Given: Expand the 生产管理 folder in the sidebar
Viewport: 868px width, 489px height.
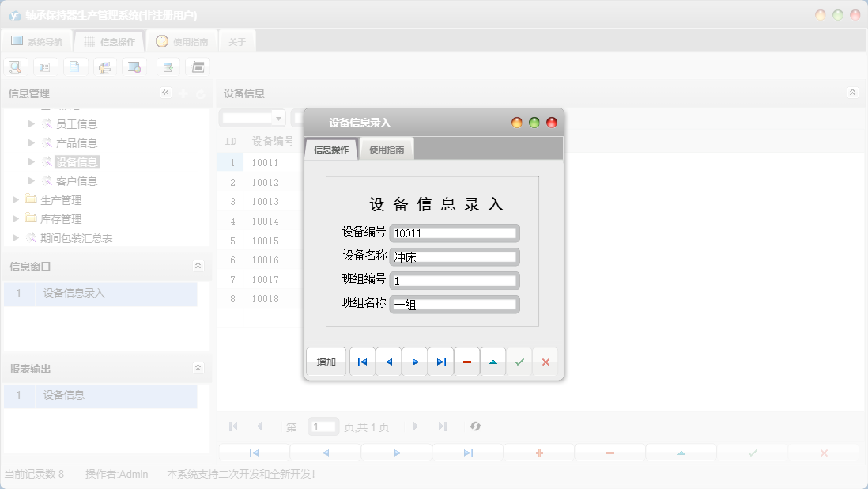Looking at the screenshot, I should click(14, 199).
